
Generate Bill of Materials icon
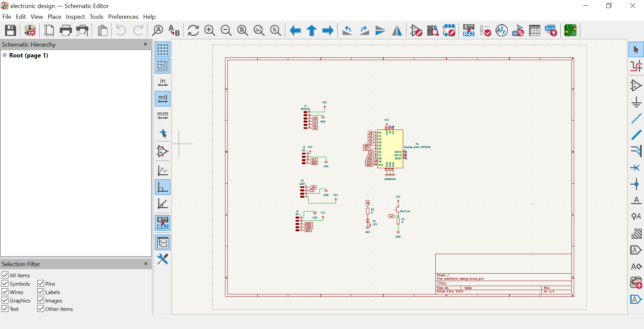(551, 31)
